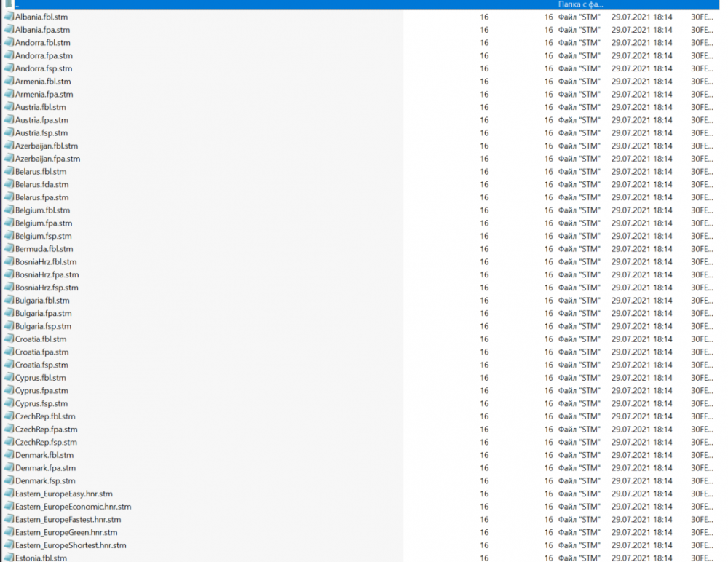Click the file icon beside Belarus.fda.stm
This screenshot has width=728, height=562.
pos(9,184)
